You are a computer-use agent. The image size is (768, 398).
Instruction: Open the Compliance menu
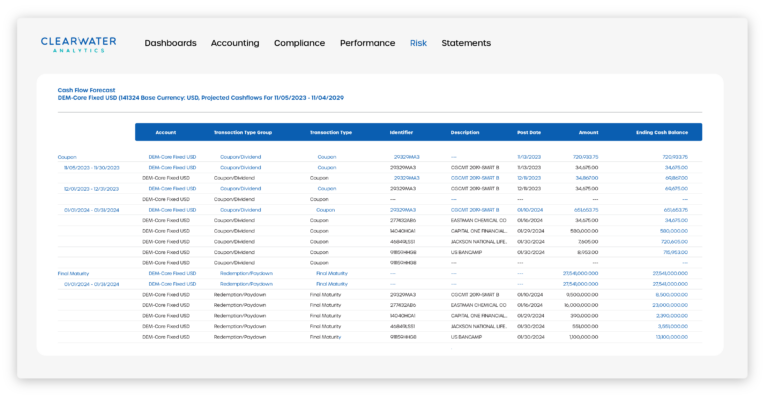click(x=299, y=43)
